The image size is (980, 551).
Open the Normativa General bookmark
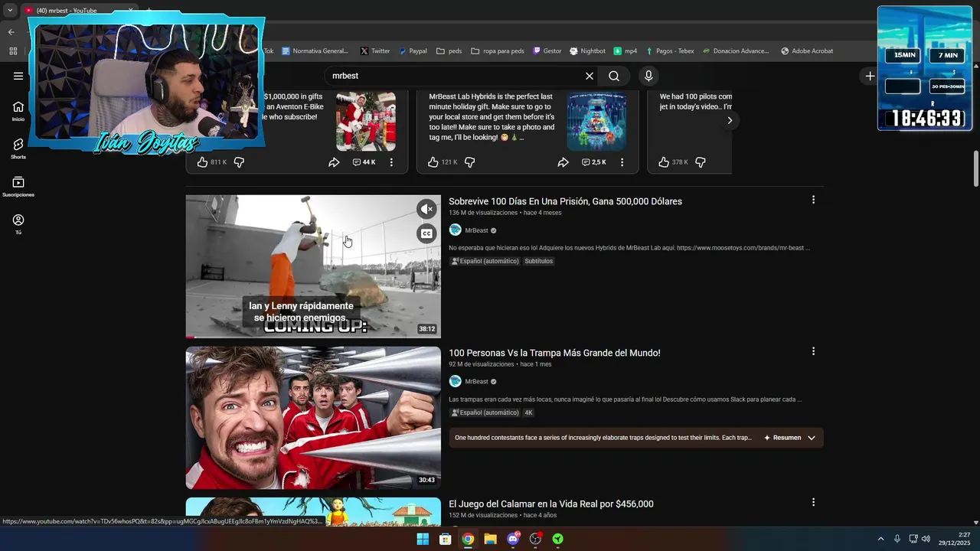coord(315,51)
